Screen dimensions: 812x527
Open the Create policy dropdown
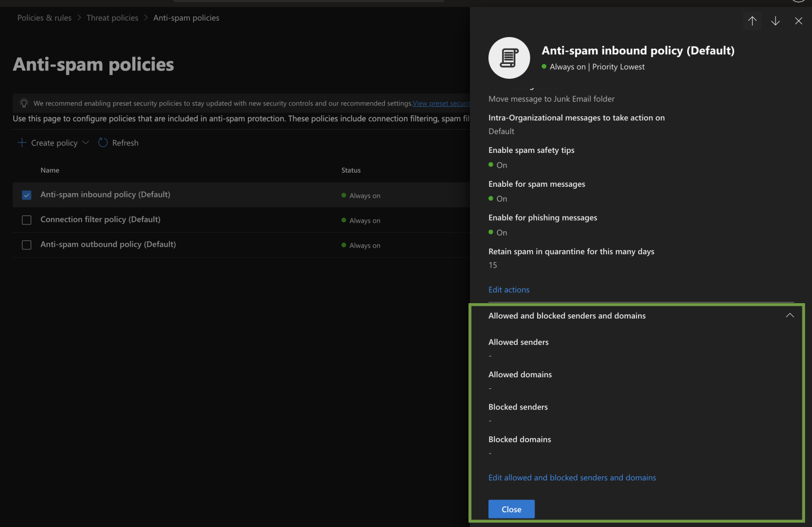coord(86,142)
